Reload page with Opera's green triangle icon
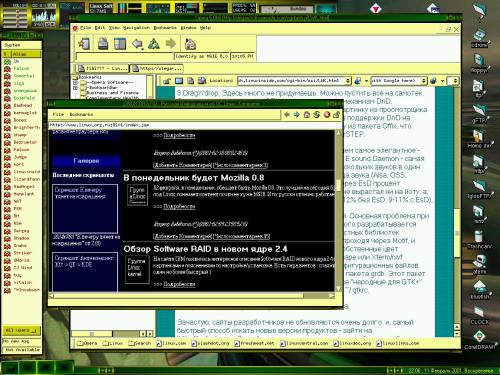Image resolution: width=500 pixels, height=375 pixels. click(x=154, y=43)
